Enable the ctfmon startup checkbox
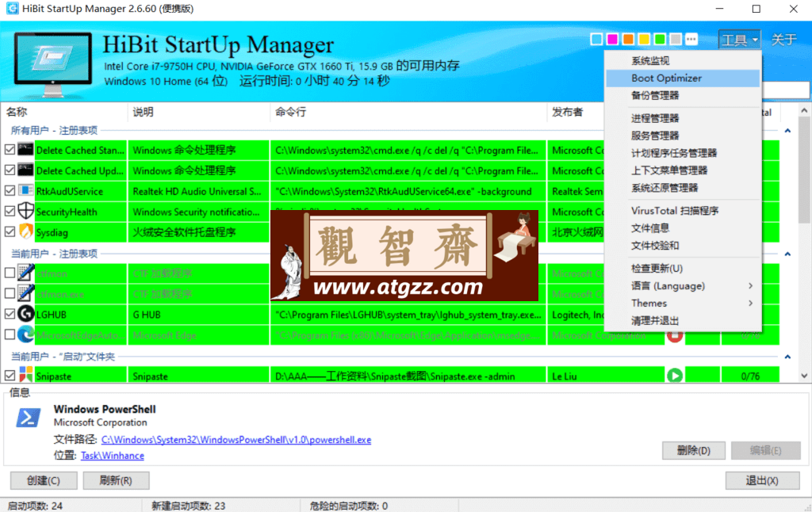 click(10, 273)
